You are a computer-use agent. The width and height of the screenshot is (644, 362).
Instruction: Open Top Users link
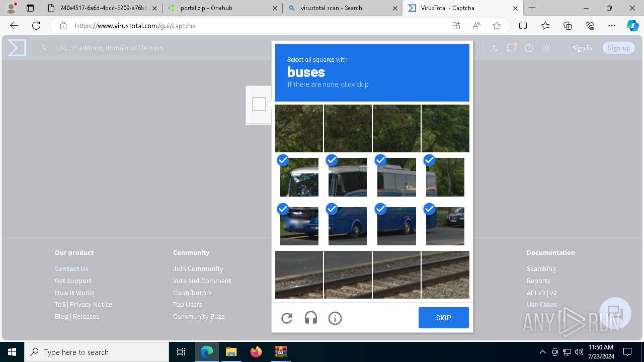coord(188,304)
